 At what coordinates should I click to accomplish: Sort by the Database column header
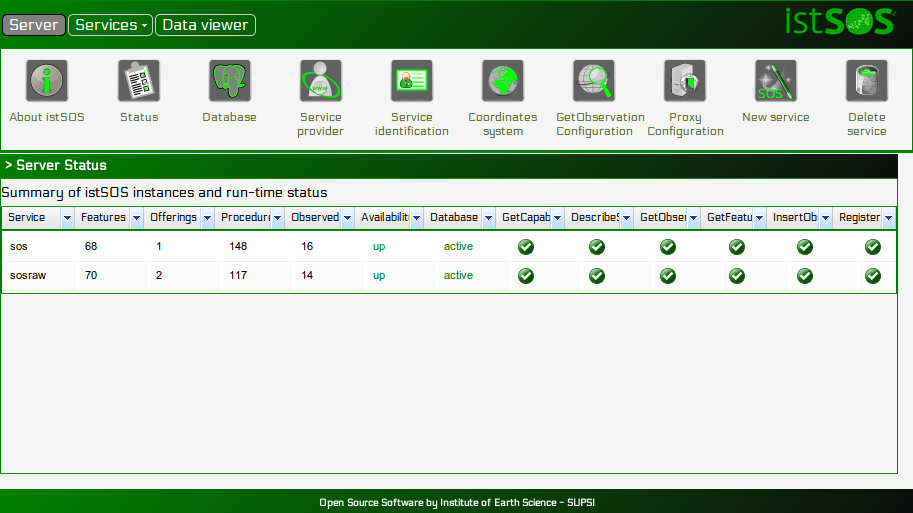pos(454,217)
